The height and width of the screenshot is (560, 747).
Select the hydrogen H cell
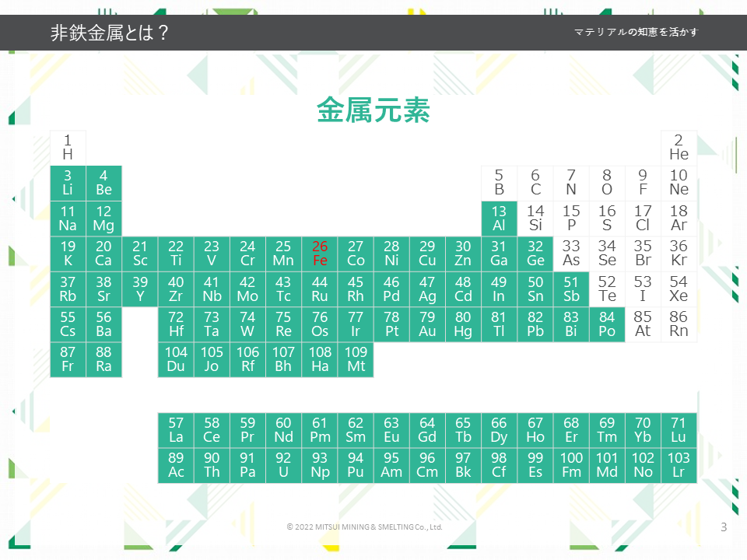tap(68, 147)
